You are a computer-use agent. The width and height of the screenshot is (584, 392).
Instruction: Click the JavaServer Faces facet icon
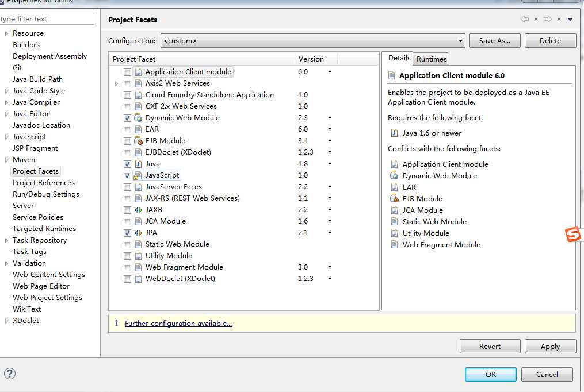(138, 187)
